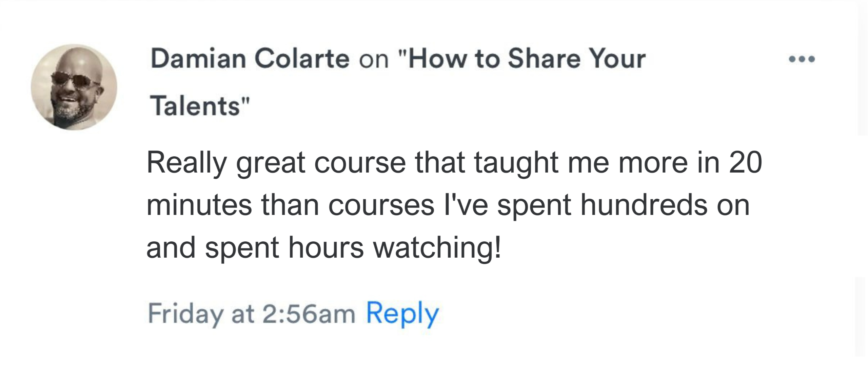Viewport: 868px width, 380px height.
Task: Click the word "watching!" in the comment
Action: pos(437,248)
